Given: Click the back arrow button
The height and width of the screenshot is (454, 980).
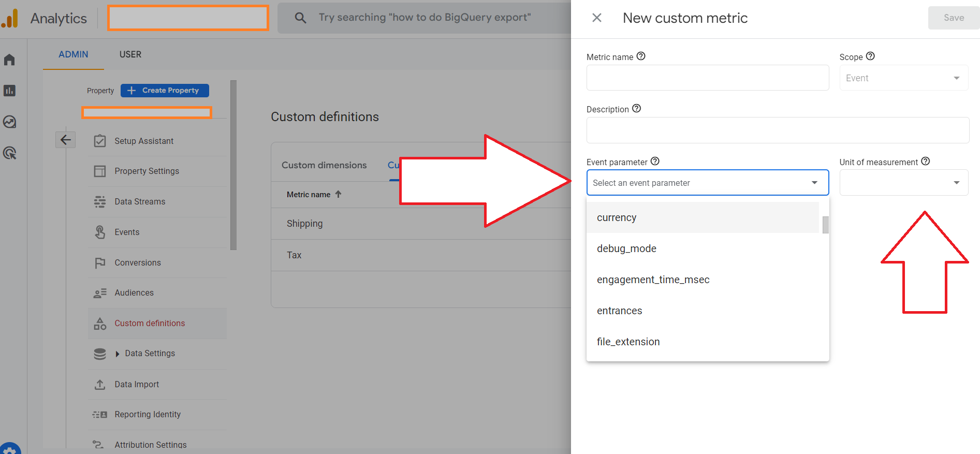Looking at the screenshot, I should coord(66,140).
